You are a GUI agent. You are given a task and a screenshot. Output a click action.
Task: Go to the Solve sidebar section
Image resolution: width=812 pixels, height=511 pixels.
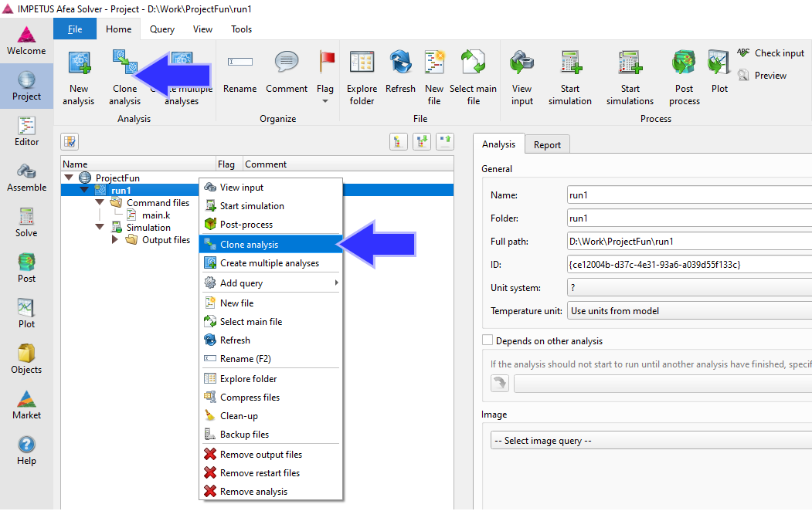coord(26,222)
